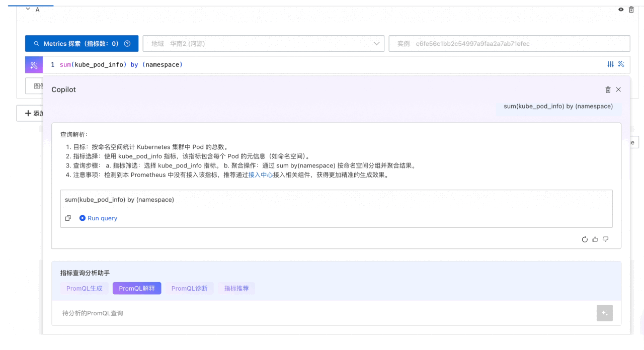The image size is (644, 350).
Task: Click the 实例 input field
Action: coord(509,44)
